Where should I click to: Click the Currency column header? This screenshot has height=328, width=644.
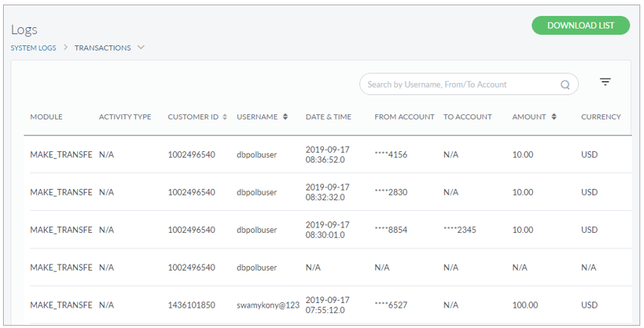pyautogui.click(x=600, y=117)
